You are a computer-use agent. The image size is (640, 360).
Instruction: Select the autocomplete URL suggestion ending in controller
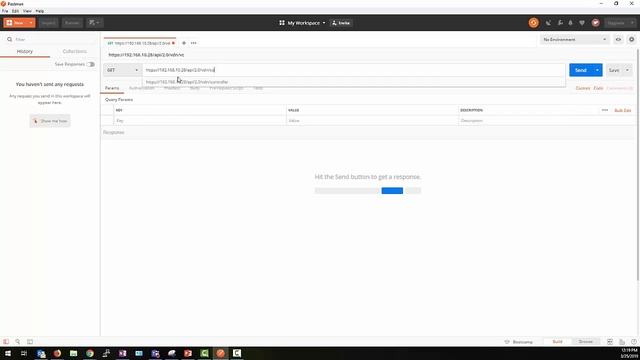(x=353, y=82)
